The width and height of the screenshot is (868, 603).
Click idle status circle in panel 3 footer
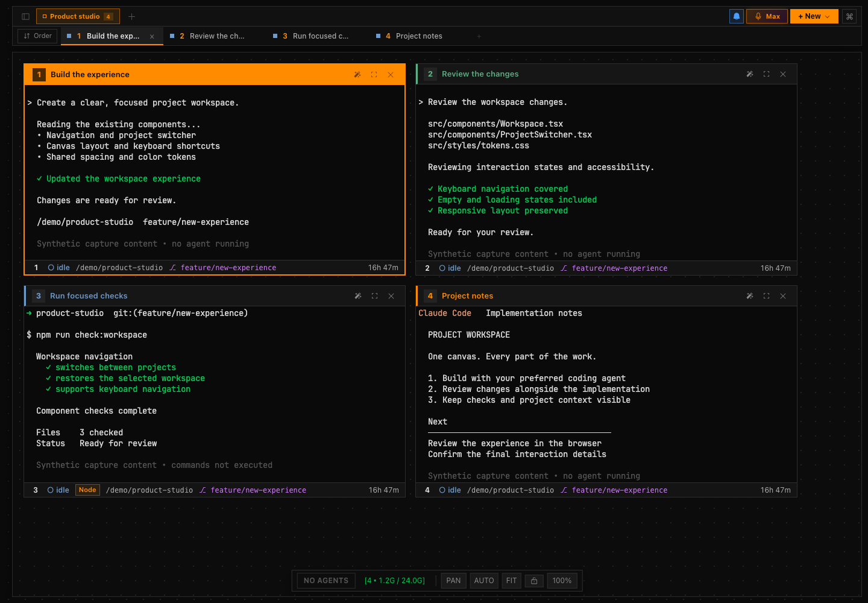pos(51,490)
